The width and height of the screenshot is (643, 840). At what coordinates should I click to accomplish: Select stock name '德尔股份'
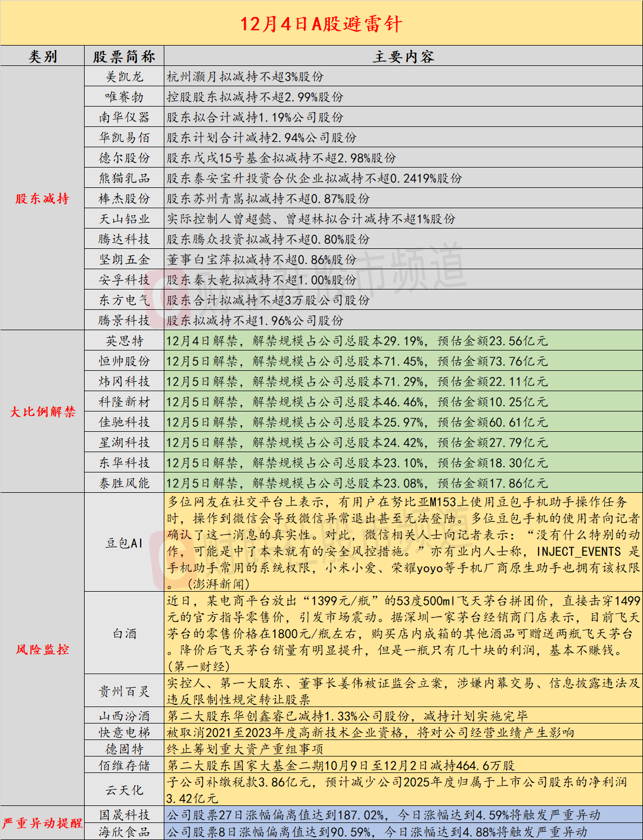(124, 158)
